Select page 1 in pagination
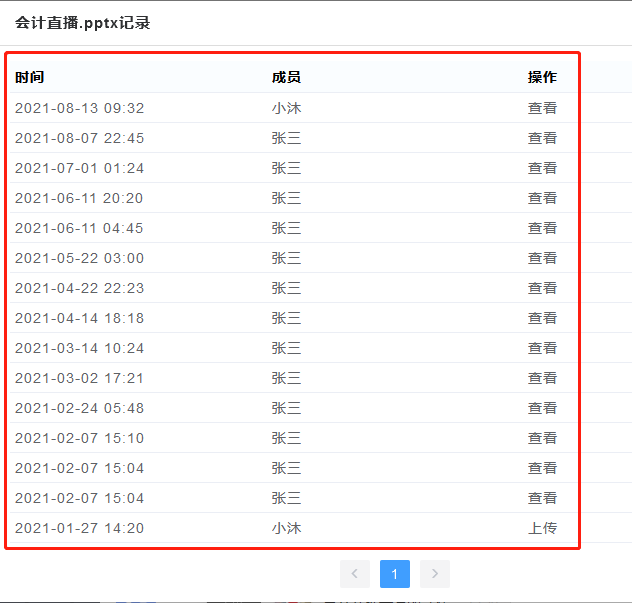632x603 pixels. click(395, 574)
